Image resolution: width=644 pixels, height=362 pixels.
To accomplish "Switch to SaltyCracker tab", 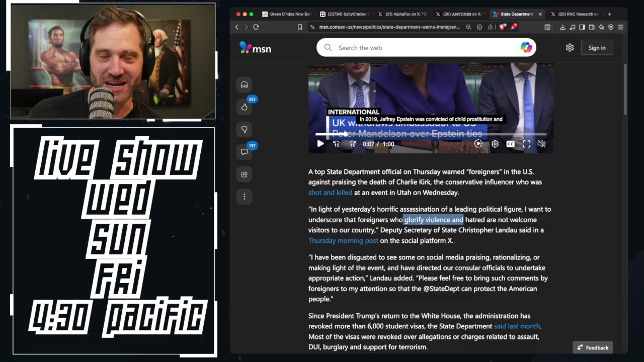I will (x=344, y=14).
